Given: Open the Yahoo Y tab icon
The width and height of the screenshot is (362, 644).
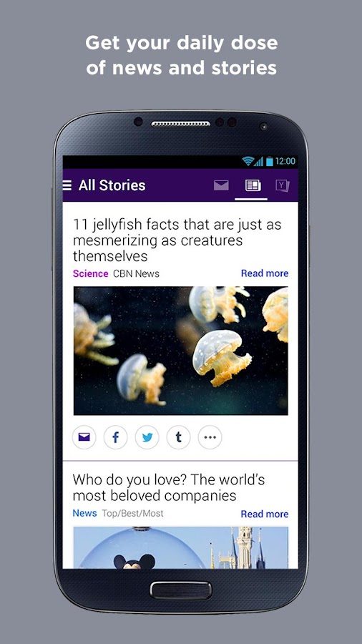Looking at the screenshot, I should [283, 185].
